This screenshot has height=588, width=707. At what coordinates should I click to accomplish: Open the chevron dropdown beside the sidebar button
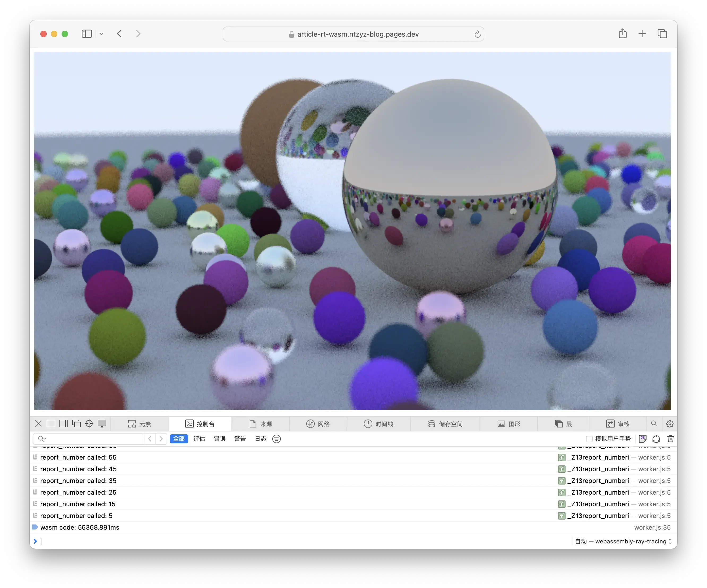tap(102, 34)
